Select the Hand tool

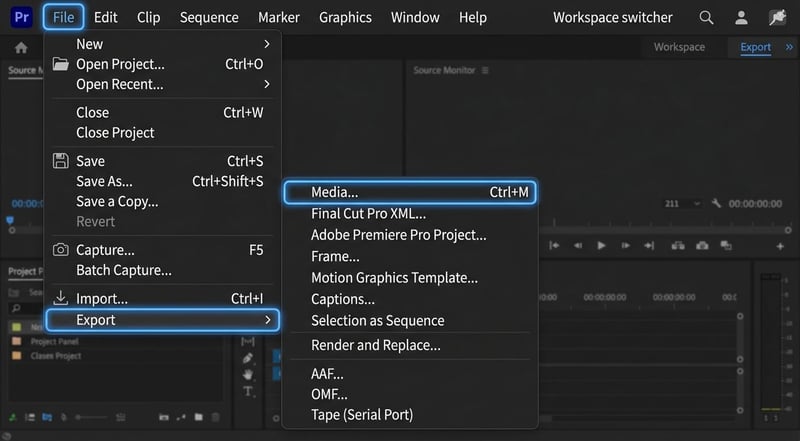(x=247, y=375)
